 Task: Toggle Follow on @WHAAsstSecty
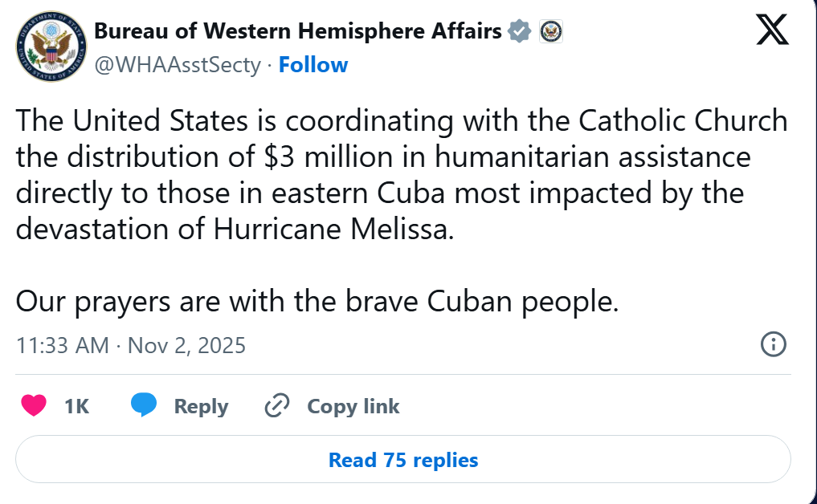(313, 64)
